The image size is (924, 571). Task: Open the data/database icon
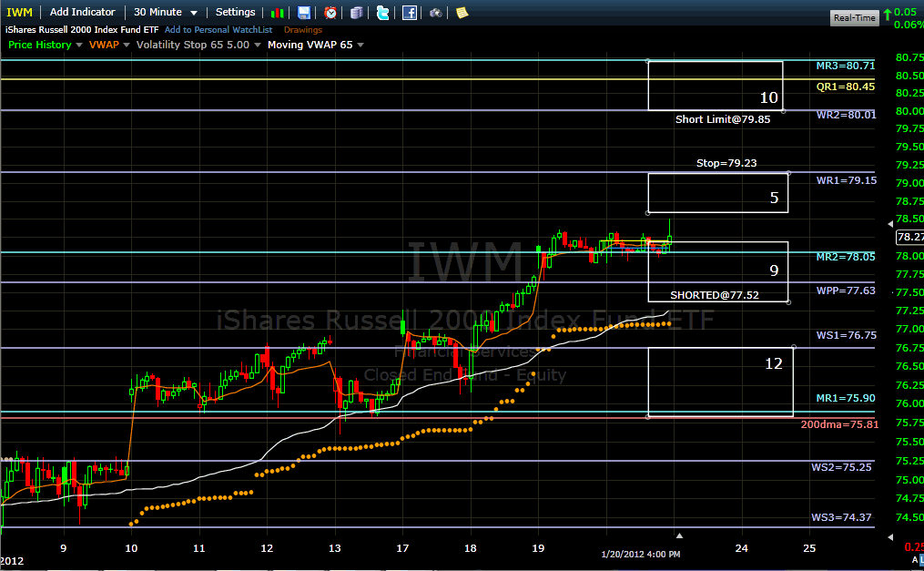click(356, 13)
